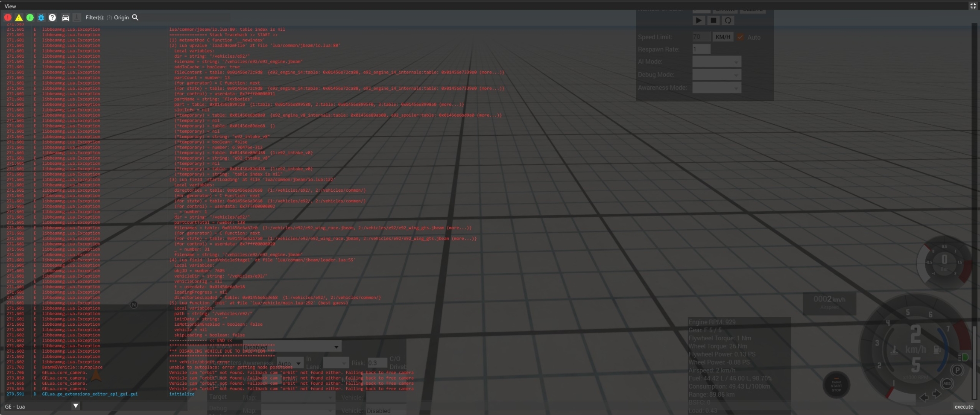Click the KM/H unit button
This screenshot has width=980, height=415.
pyautogui.click(x=723, y=37)
